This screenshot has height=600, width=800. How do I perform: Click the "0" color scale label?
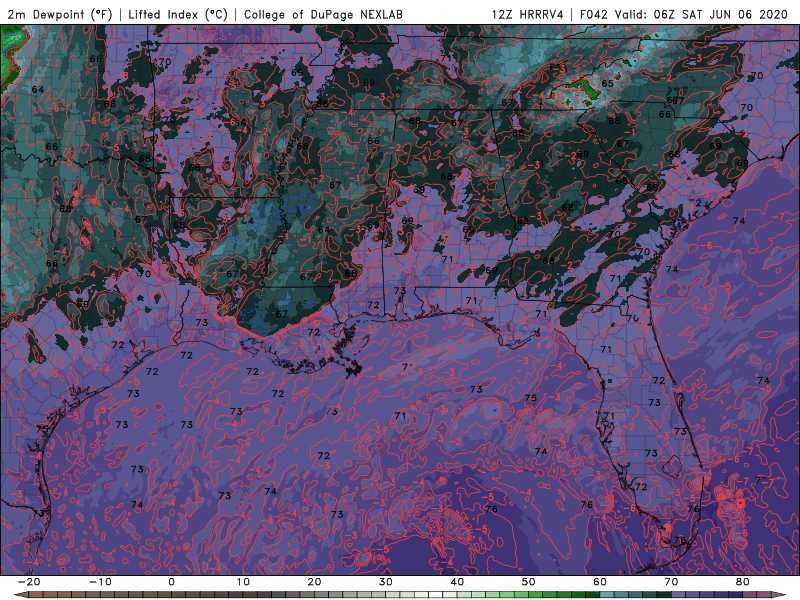point(171,582)
